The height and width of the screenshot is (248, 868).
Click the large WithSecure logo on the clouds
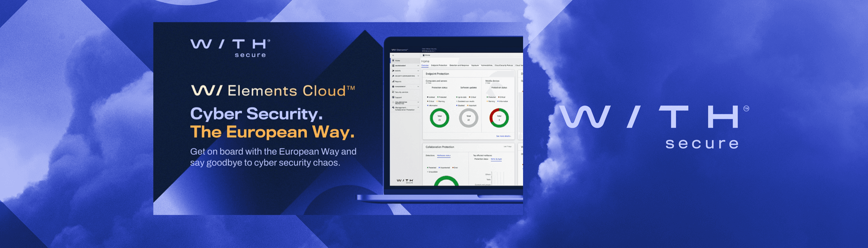[x=654, y=126]
